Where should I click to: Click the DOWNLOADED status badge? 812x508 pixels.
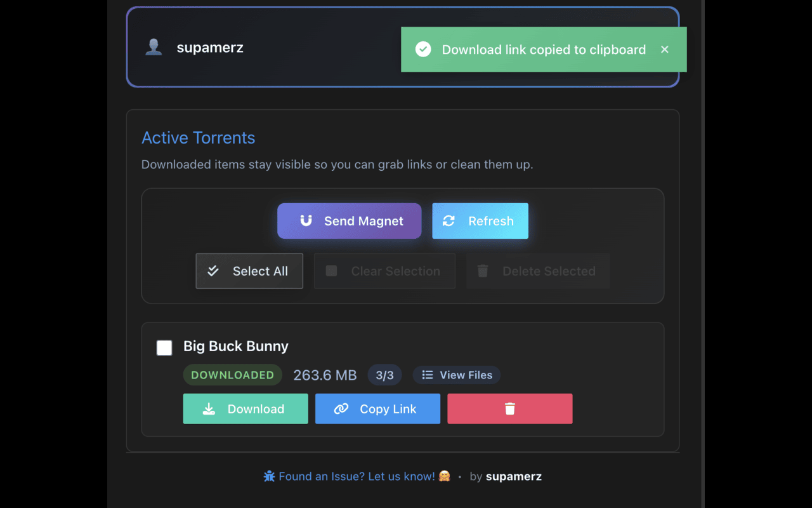click(233, 375)
